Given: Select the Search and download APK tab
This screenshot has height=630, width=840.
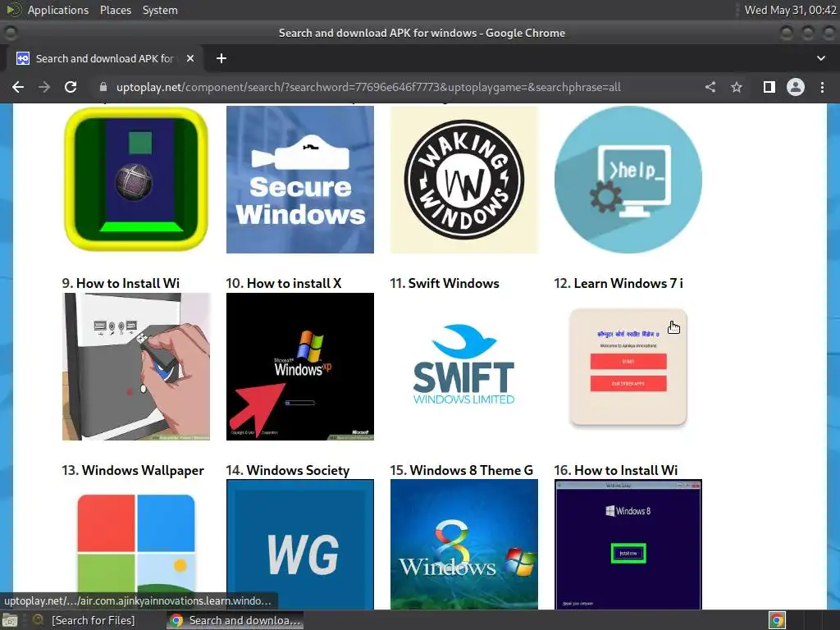Looking at the screenshot, I should click(x=104, y=58).
